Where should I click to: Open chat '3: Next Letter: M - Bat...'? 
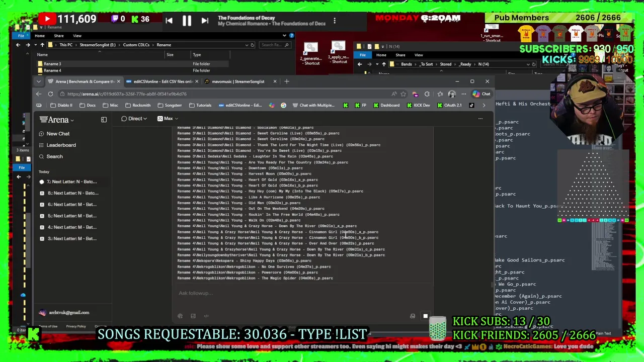pyautogui.click(x=72, y=239)
